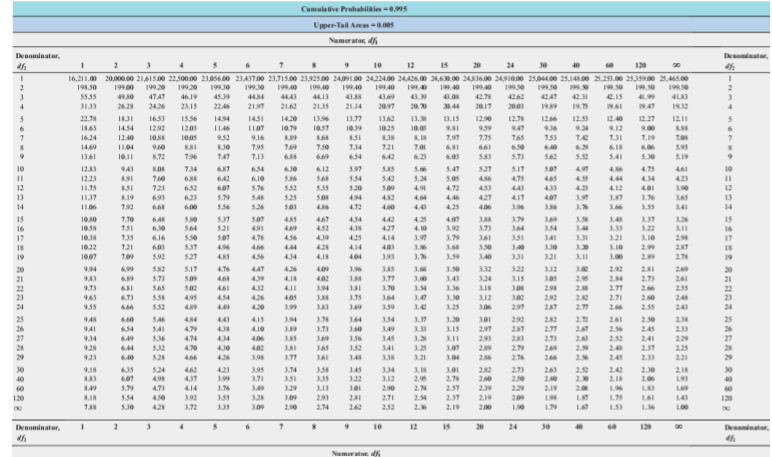Click value 20,000.00 in denominator row 1

pyautogui.click(x=119, y=78)
